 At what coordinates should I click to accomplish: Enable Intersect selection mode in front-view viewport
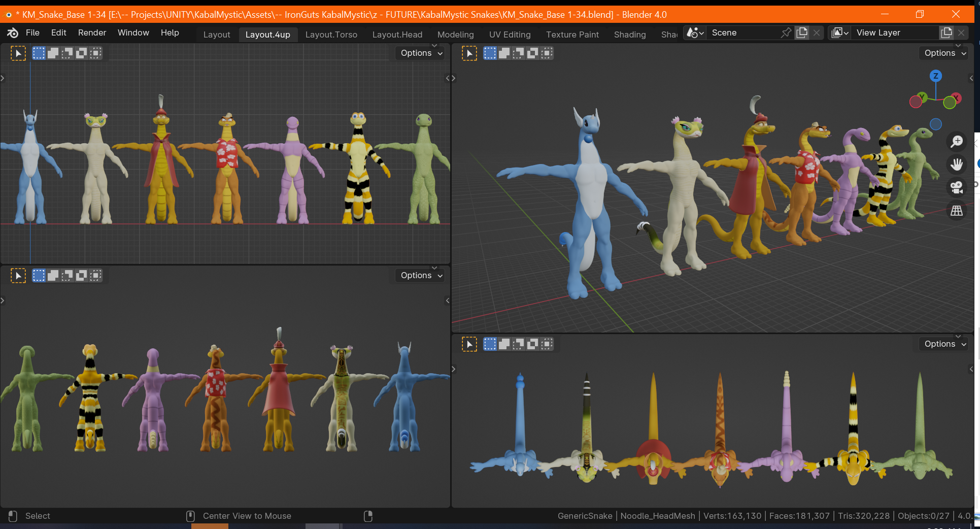(x=95, y=53)
